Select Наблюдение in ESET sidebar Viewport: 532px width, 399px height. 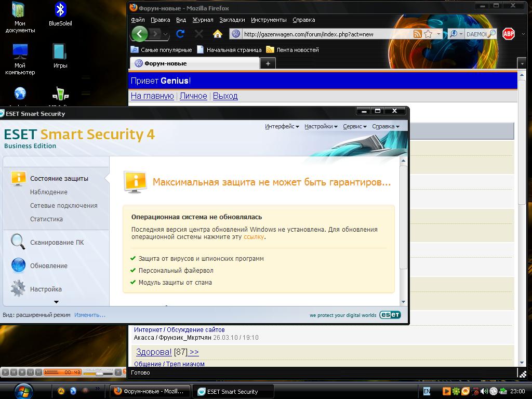[49, 192]
